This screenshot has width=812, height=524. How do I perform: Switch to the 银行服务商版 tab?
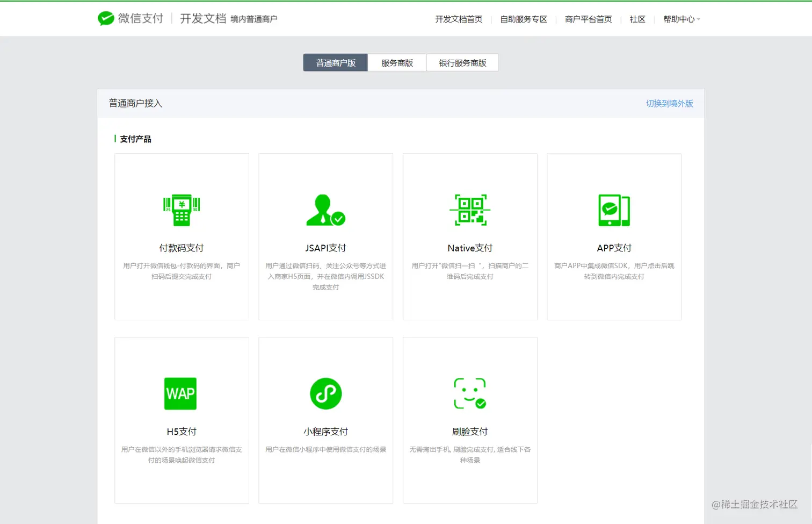click(x=462, y=63)
